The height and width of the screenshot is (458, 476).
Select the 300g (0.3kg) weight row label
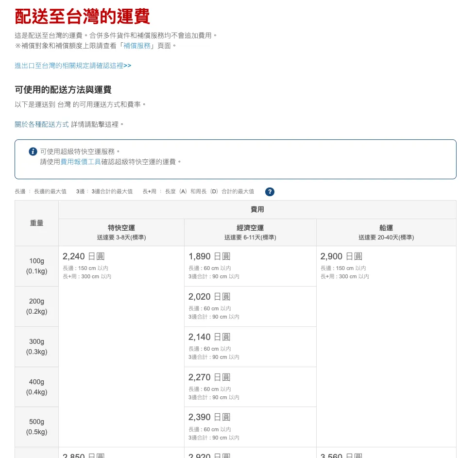37,347
